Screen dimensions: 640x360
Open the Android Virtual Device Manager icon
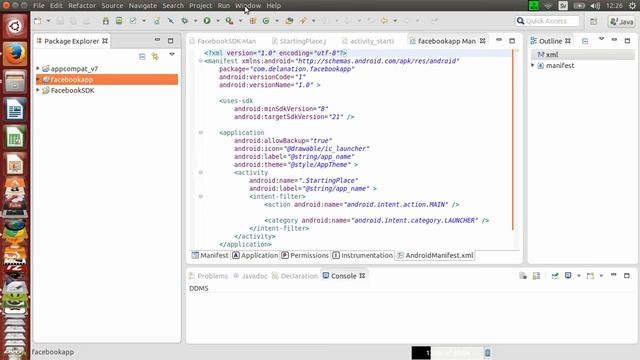click(x=119, y=21)
